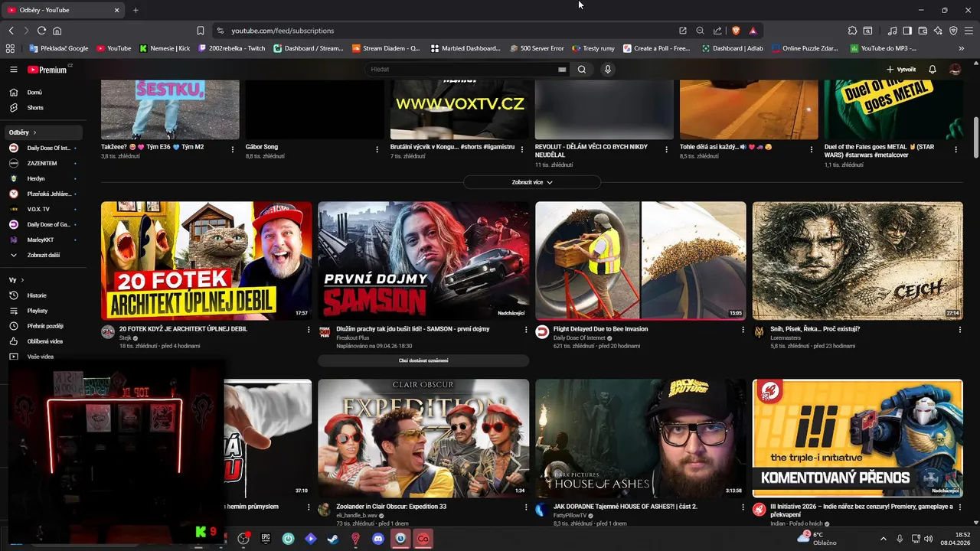This screenshot has width=980, height=551.
Task: Open Brave Wallet icon in toolbar
Action: 923,31
